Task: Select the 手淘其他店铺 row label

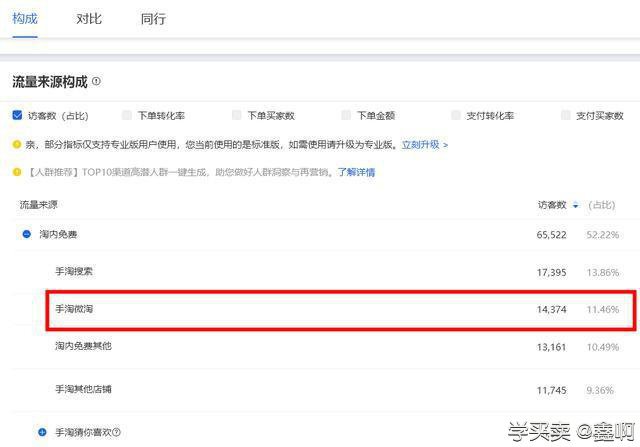Action: [83, 389]
